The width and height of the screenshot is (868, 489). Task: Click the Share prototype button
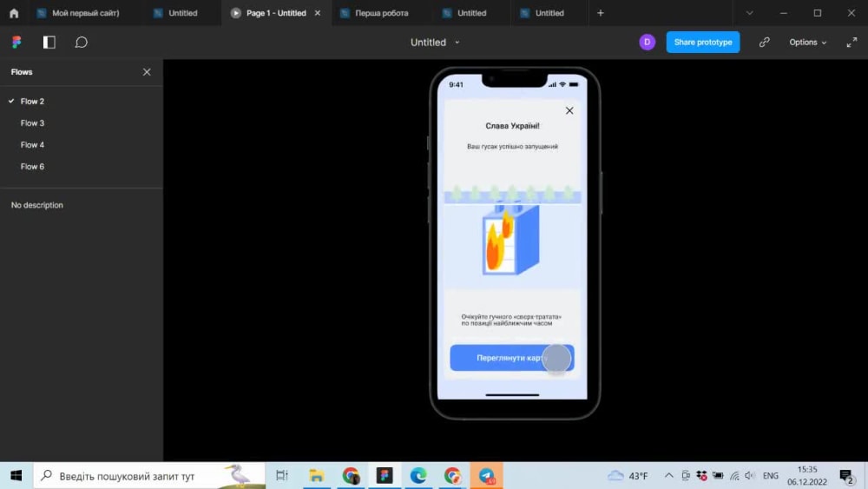[x=703, y=42]
